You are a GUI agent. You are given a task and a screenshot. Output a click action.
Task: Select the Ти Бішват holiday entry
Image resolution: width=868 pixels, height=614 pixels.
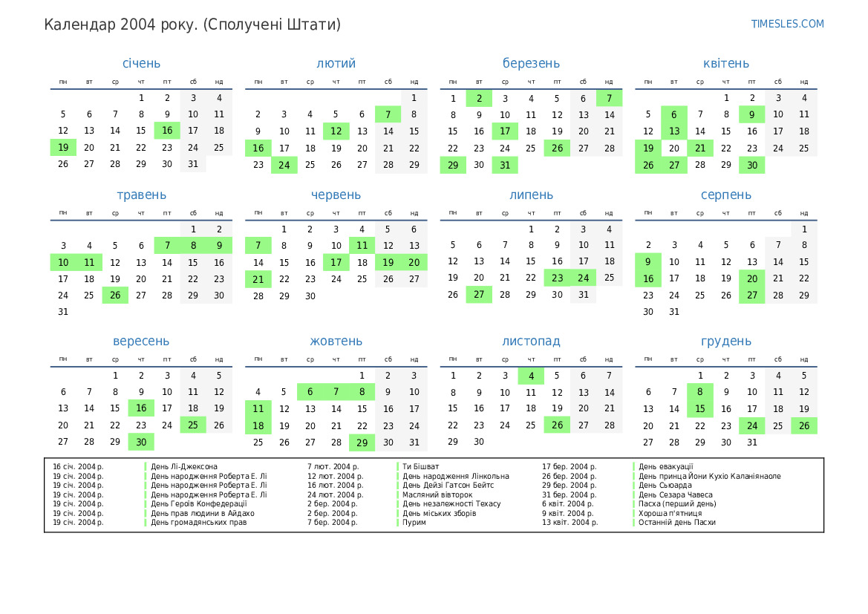point(419,466)
